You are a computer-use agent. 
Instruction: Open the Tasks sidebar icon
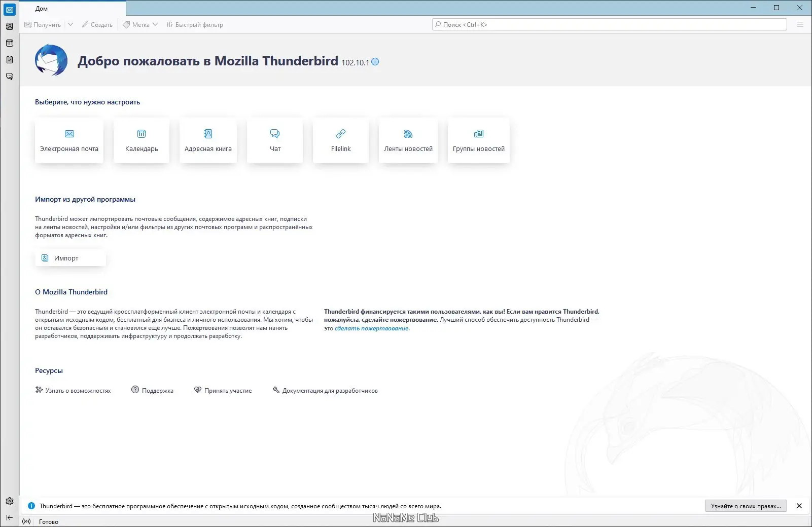tap(10, 60)
